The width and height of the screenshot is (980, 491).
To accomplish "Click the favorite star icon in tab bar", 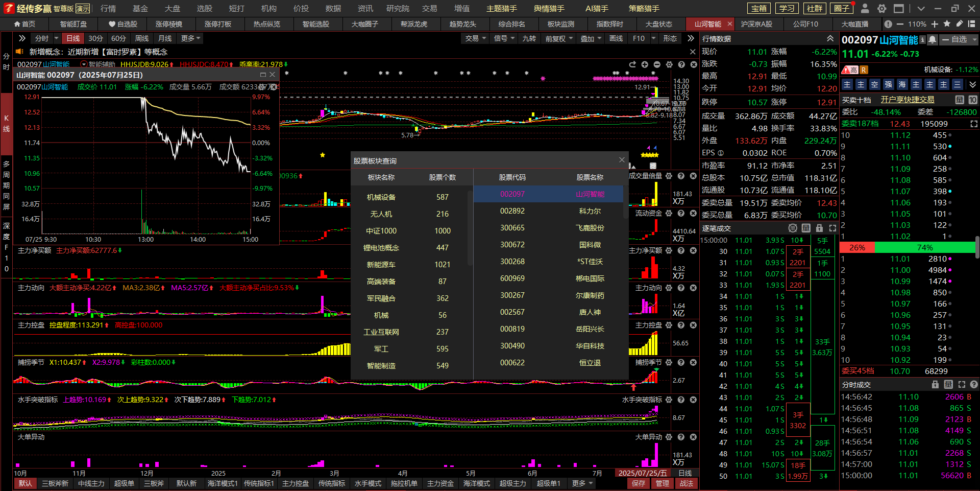I will click(947, 24).
